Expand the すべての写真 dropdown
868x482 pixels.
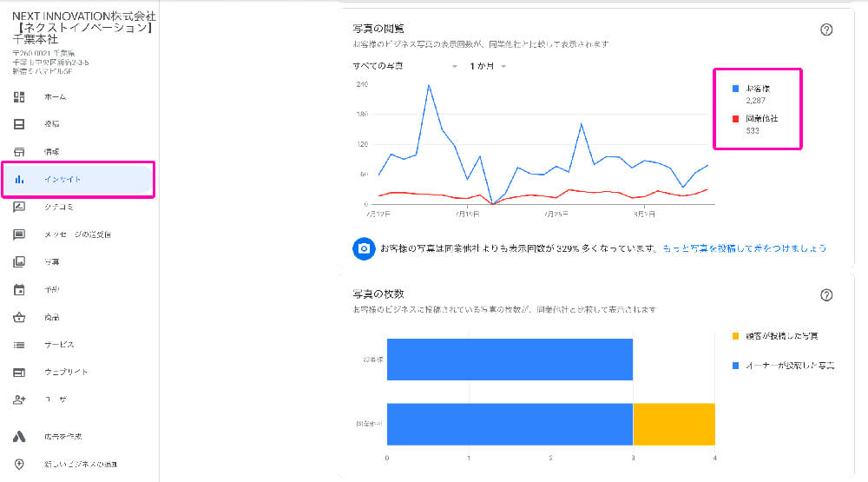pos(405,66)
